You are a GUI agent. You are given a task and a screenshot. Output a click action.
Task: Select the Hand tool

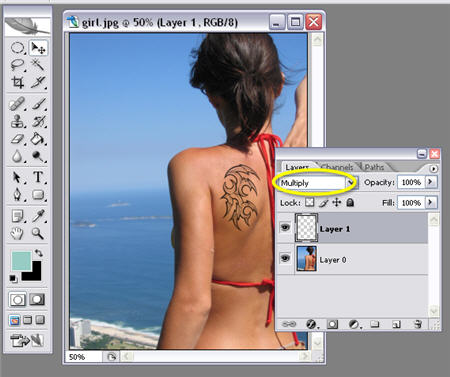click(17, 233)
